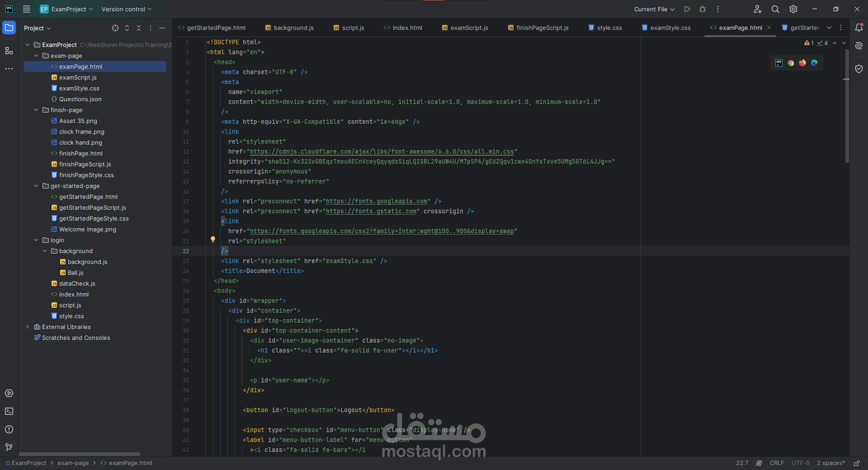This screenshot has height=470, width=868.
Task: Change UTF-8 file encoding
Action: coord(800,463)
